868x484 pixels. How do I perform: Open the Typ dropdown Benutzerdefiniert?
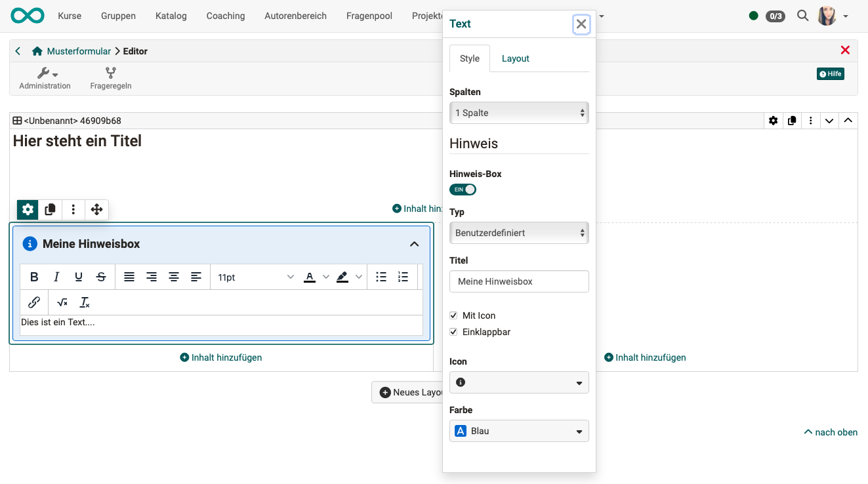[519, 233]
